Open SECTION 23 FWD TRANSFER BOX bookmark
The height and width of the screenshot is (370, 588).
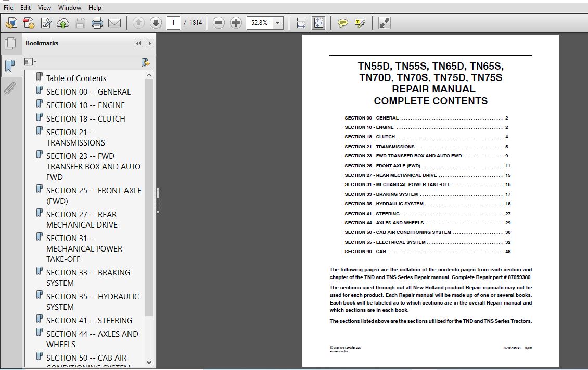point(93,167)
